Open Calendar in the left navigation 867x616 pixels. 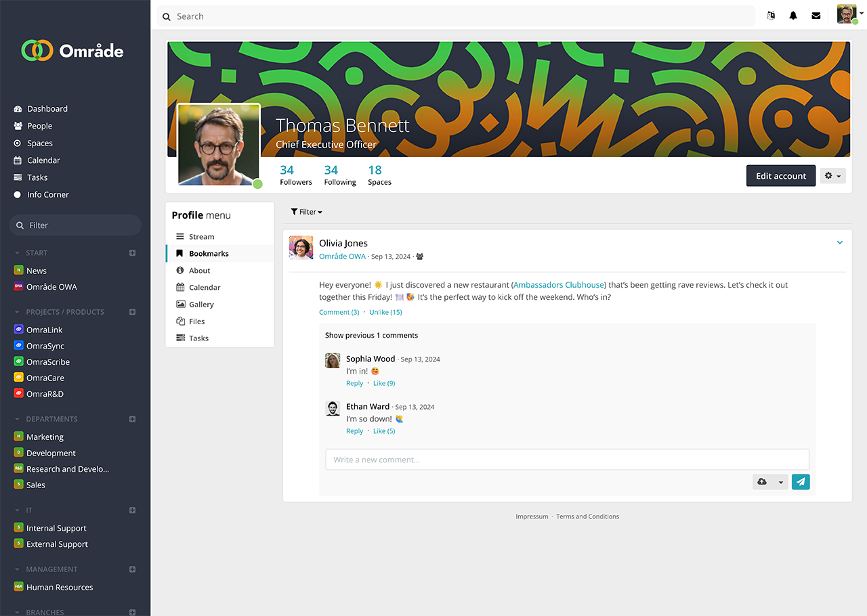(x=43, y=160)
